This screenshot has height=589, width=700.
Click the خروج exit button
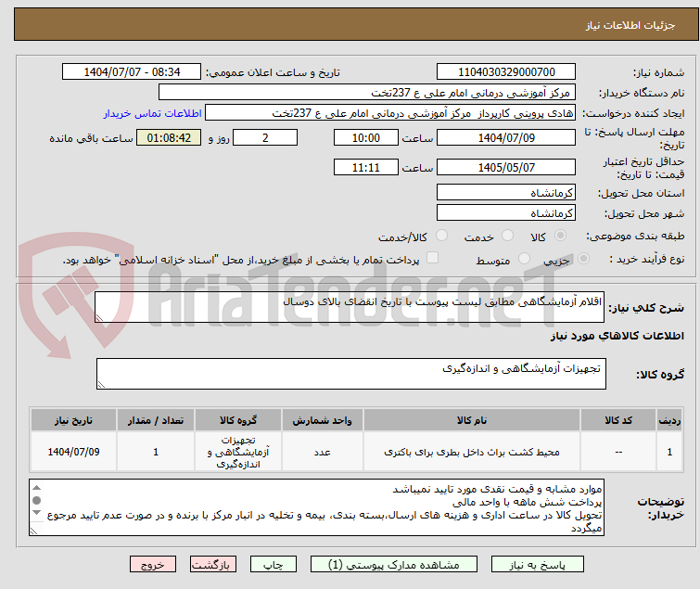(x=153, y=565)
